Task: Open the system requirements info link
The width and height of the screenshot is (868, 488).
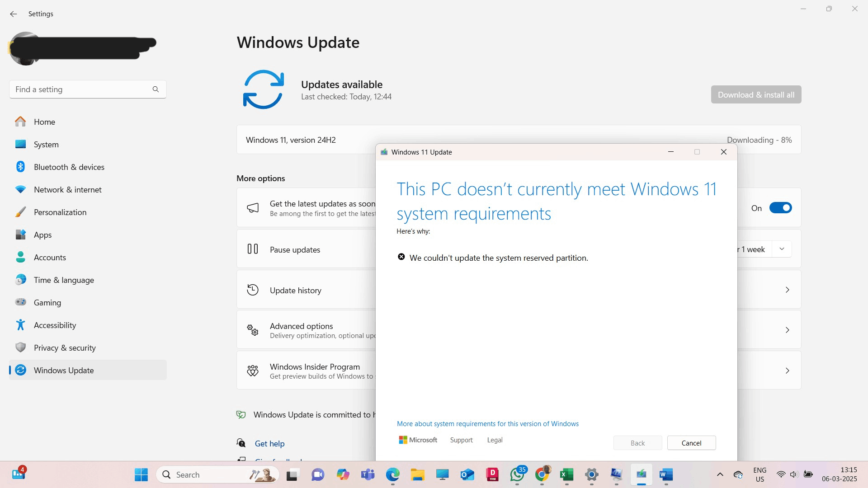Action: click(487, 424)
